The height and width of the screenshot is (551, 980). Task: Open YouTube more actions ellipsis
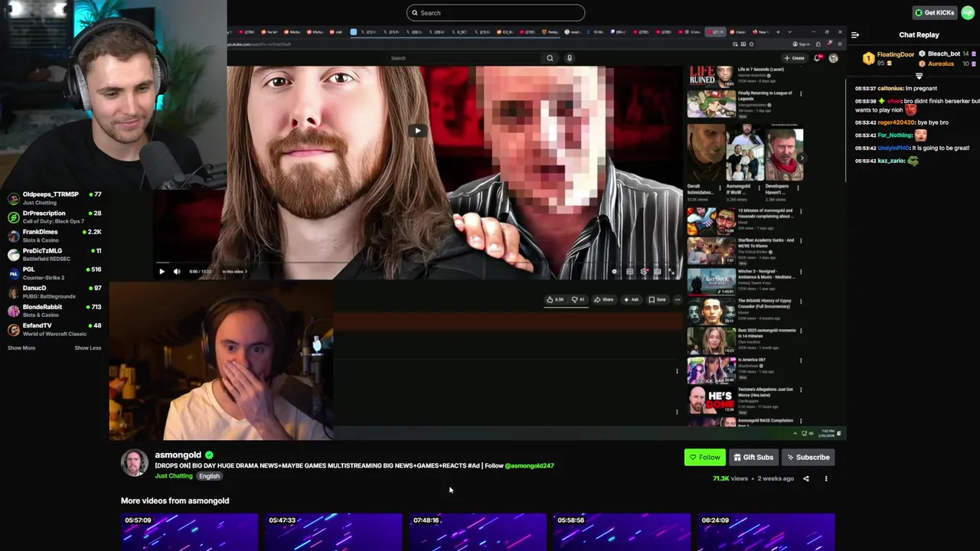[678, 299]
